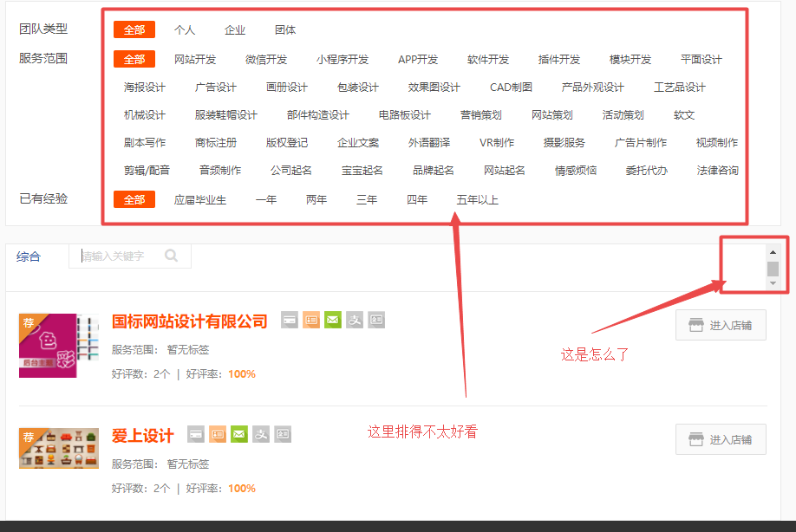Image resolution: width=796 pixels, height=532 pixels.
Task: Select 个人 under team type filter
Action: (185, 30)
